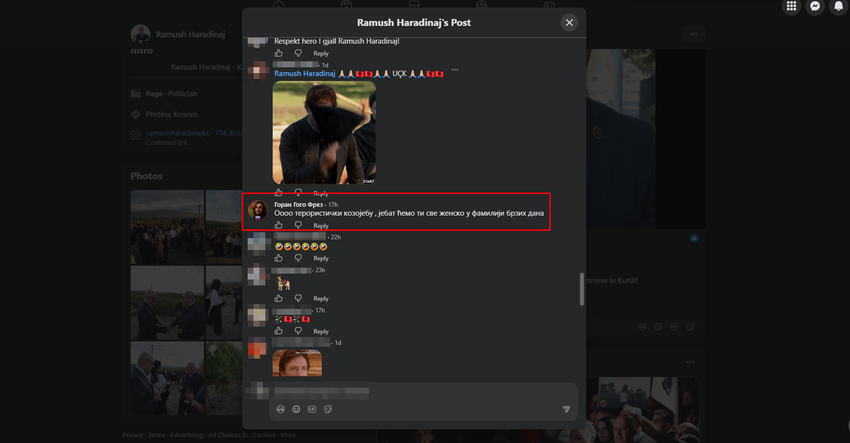The height and width of the screenshot is (443, 850).
Task: Reply to the 'Respekt hero i gjallë' comment
Action: 321,54
